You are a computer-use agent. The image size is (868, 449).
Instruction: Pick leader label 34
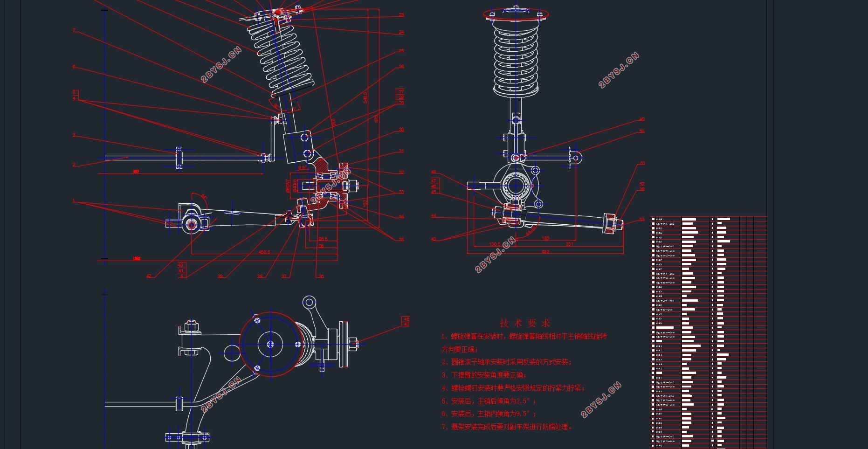coord(401,216)
